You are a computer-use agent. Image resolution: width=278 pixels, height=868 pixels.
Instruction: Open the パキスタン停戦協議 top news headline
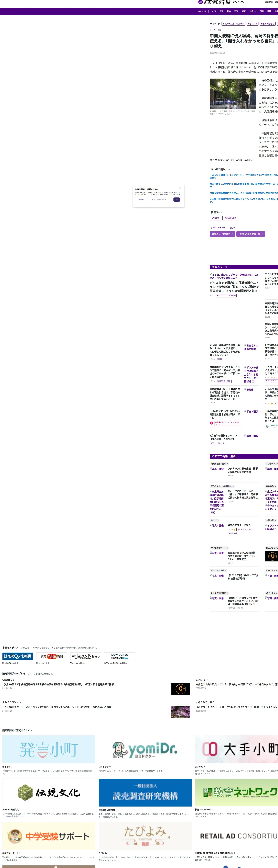pos(234,287)
